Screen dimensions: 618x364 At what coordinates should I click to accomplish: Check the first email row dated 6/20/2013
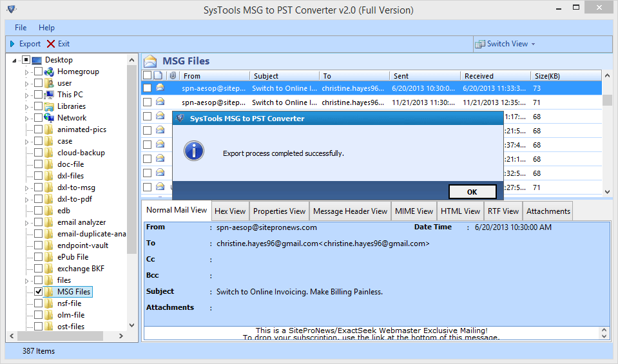[147, 88]
